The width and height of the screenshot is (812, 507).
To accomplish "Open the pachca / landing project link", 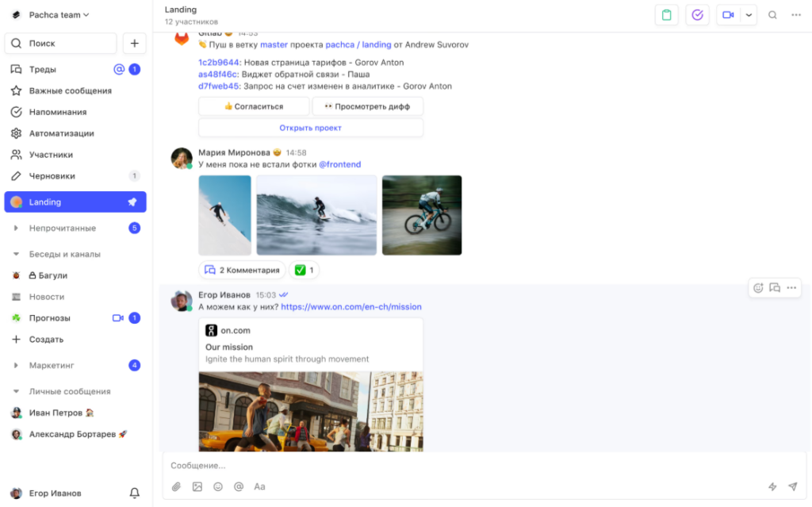I will (358, 44).
